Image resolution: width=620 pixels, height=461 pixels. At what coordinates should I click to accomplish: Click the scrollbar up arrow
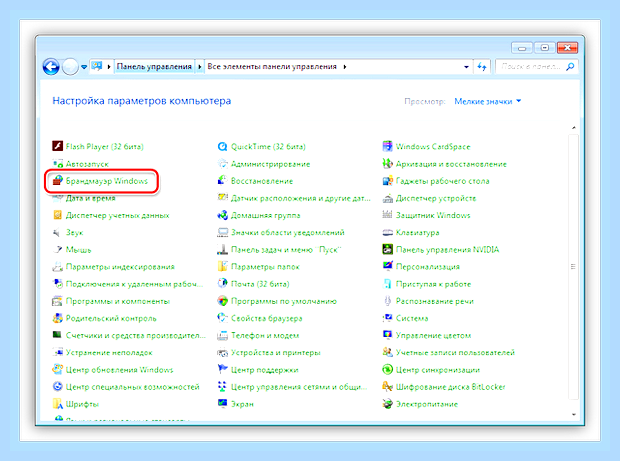(x=573, y=127)
